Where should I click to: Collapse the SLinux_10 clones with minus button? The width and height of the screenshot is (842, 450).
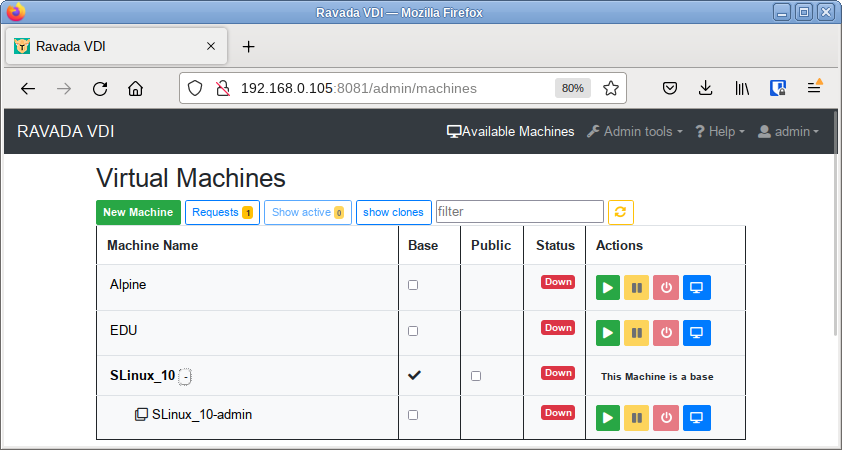[x=185, y=377]
